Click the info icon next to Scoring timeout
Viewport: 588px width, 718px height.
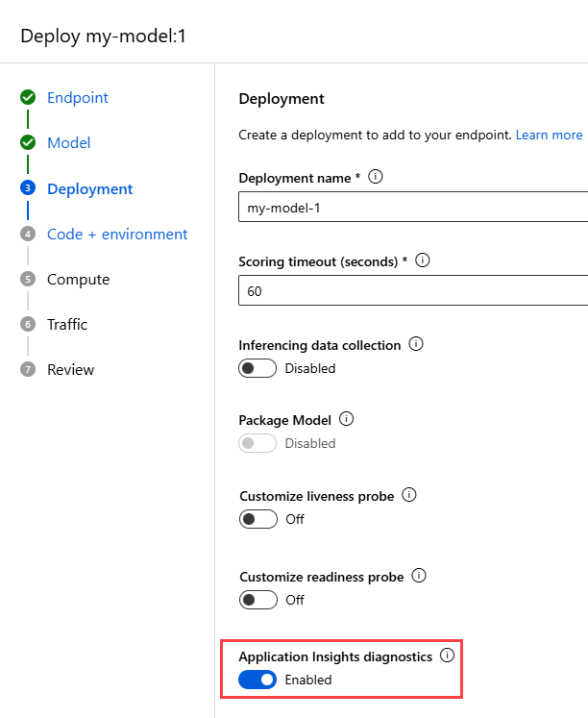click(x=423, y=260)
